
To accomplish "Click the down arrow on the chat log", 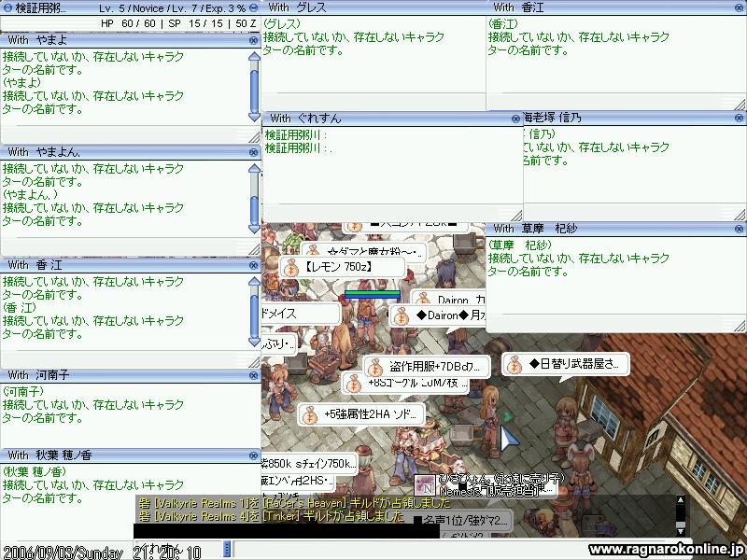I will 681,530.
